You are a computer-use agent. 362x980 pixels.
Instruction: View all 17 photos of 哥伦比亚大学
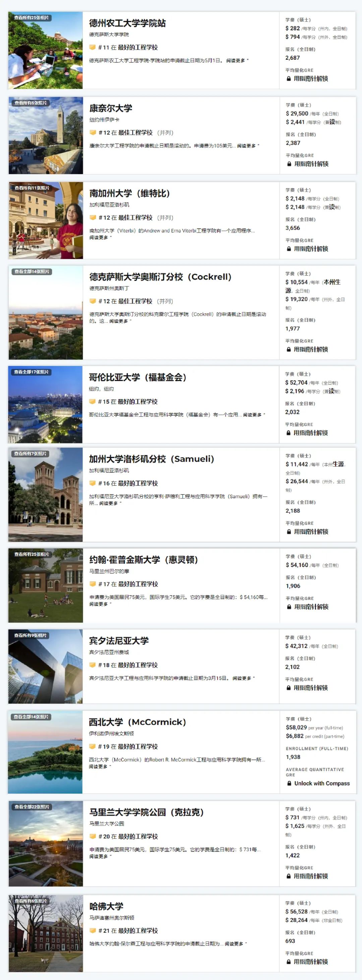click(32, 372)
